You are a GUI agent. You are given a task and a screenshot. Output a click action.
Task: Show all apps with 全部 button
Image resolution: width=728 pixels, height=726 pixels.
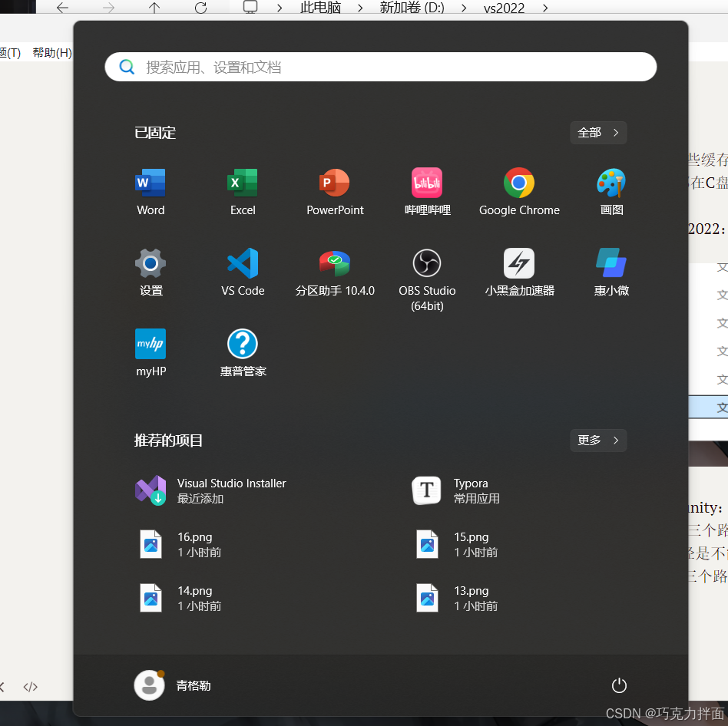click(x=598, y=133)
